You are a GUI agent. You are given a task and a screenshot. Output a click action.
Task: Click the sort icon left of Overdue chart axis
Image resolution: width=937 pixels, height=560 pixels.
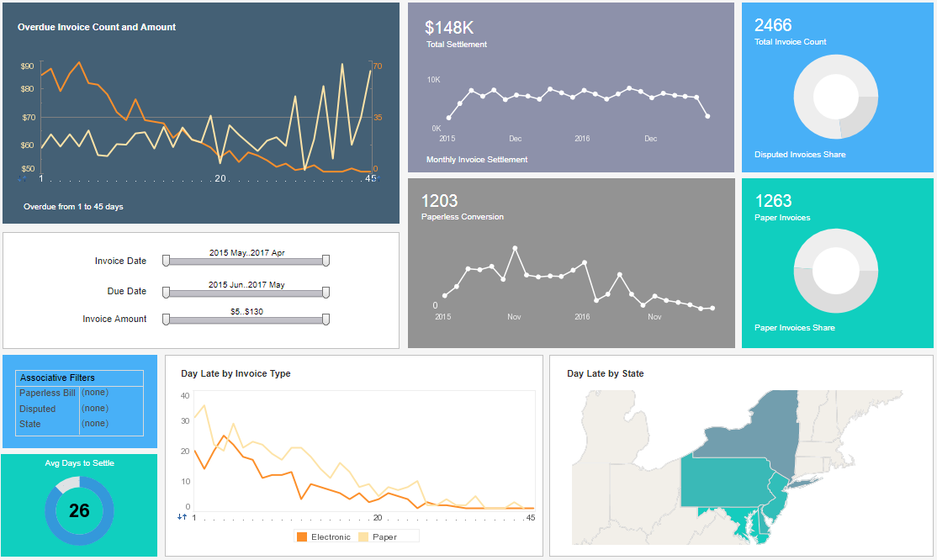[x=22, y=178]
